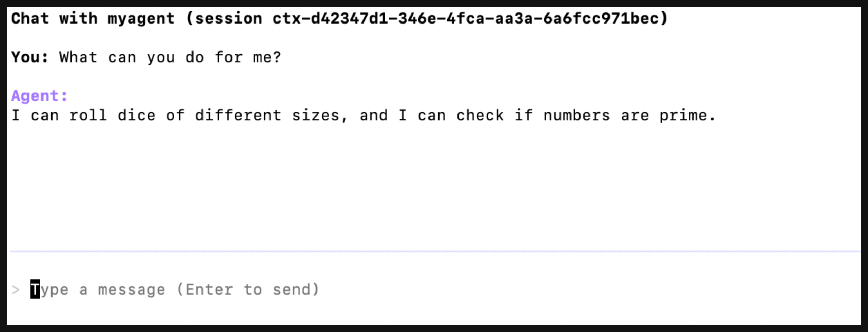The image size is (868, 332).
Task: Click the word "numbers" in the agent reply
Action: click(576, 116)
